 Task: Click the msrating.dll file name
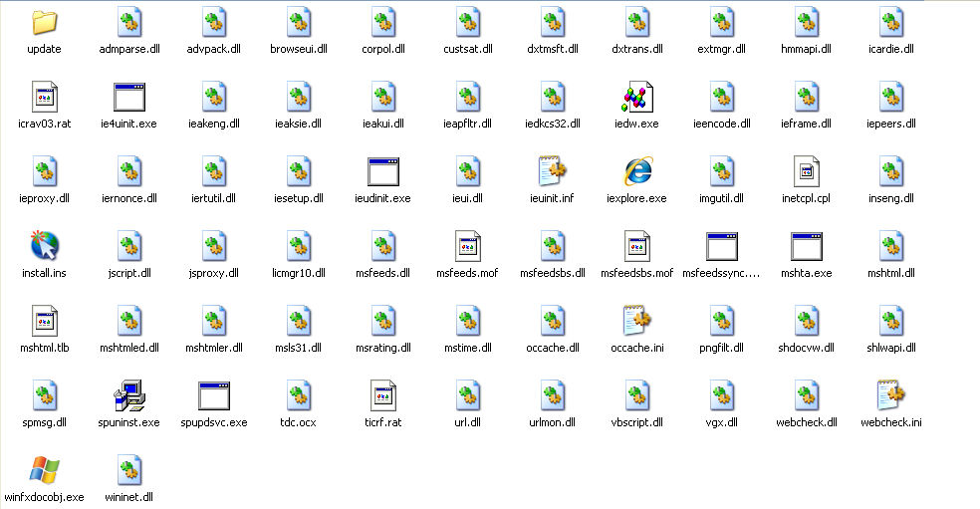(x=383, y=347)
